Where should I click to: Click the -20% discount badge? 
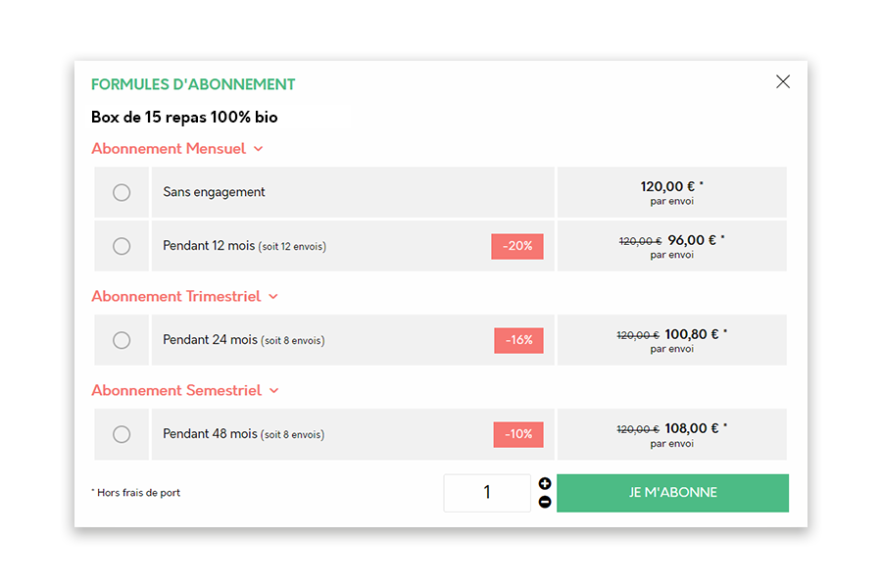pyautogui.click(x=517, y=246)
